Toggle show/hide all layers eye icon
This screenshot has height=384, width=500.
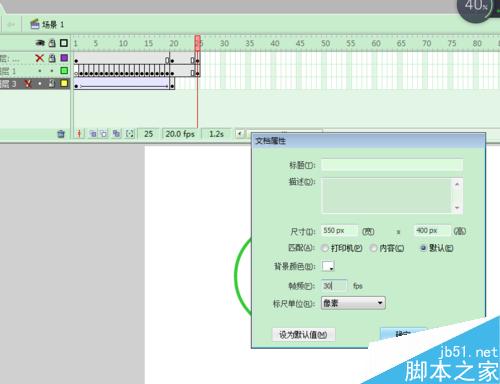click(x=40, y=43)
